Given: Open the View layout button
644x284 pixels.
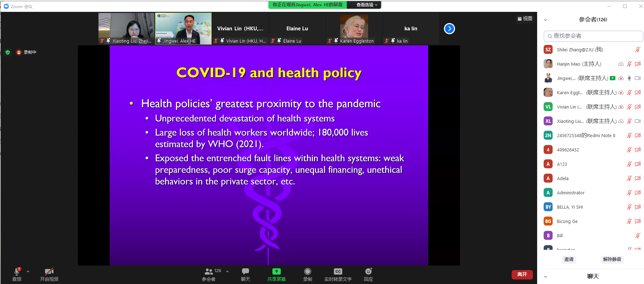Looking at the screenshot, I should (525, 18).
